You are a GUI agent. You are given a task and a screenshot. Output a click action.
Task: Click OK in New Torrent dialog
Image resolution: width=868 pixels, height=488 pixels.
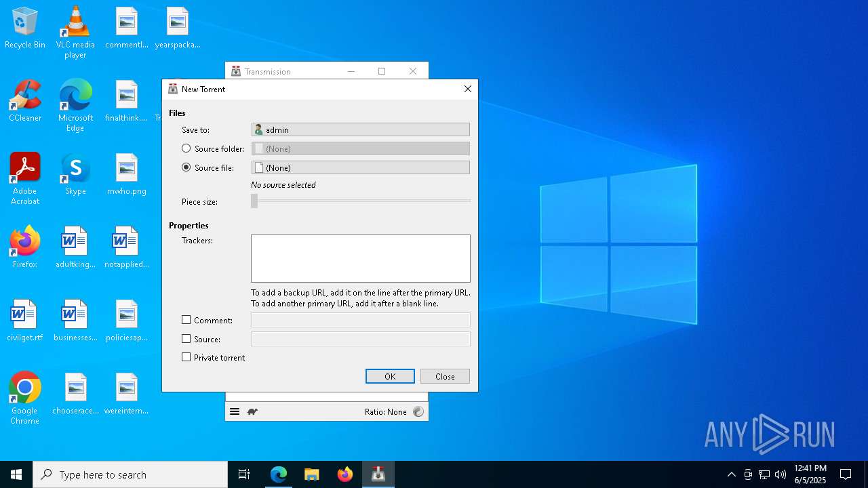coord(390,376)
